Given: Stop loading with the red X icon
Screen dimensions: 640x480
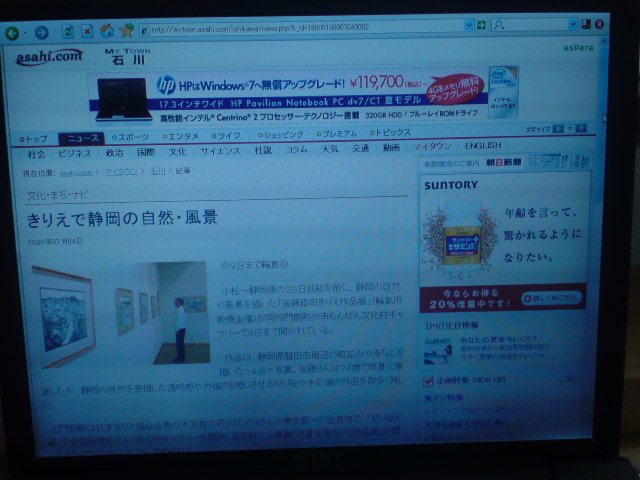Looking at the screenshot, I should click(87, 31).
